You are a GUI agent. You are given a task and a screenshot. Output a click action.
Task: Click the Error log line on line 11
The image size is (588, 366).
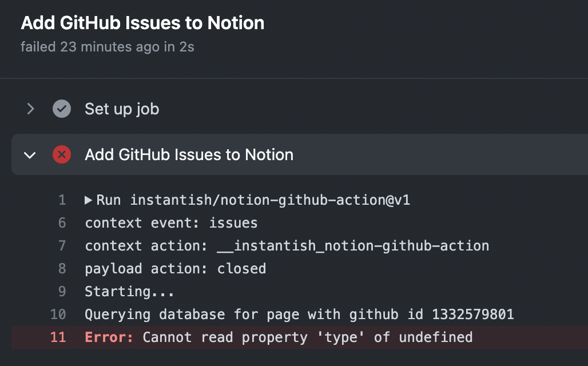(x=279, y=337)
